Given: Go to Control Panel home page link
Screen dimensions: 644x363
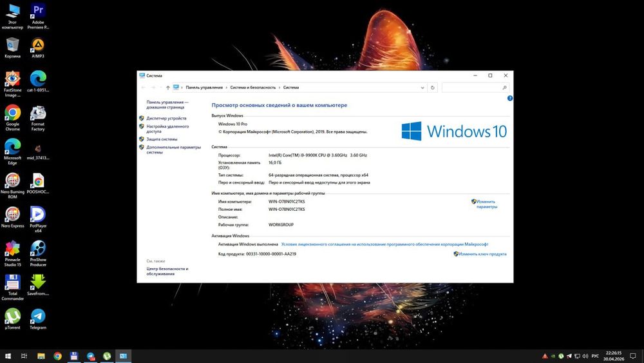Looking at the screenshot, I should (x=167, y=105).
